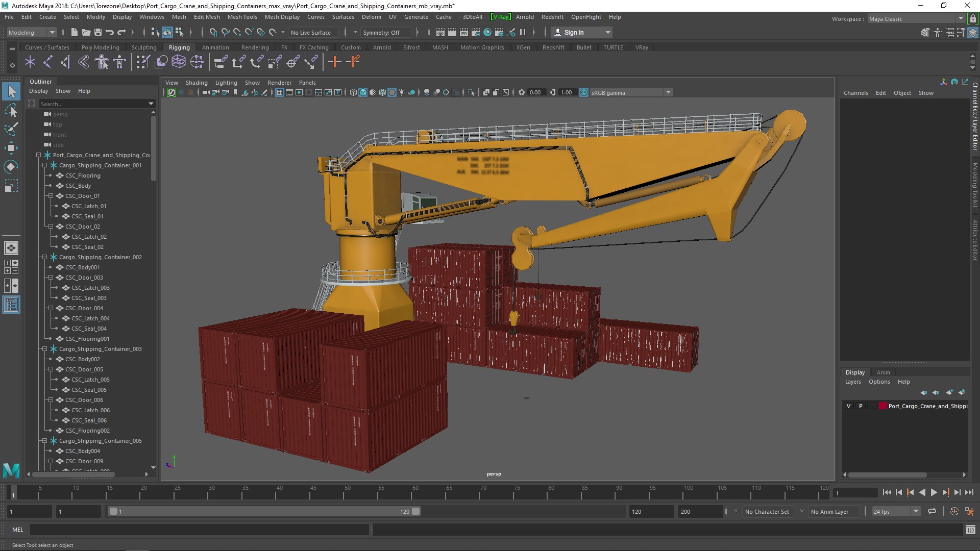Toggle layer visibility V box
Viewport: 980px width, 551px height.
coord(849,406)
